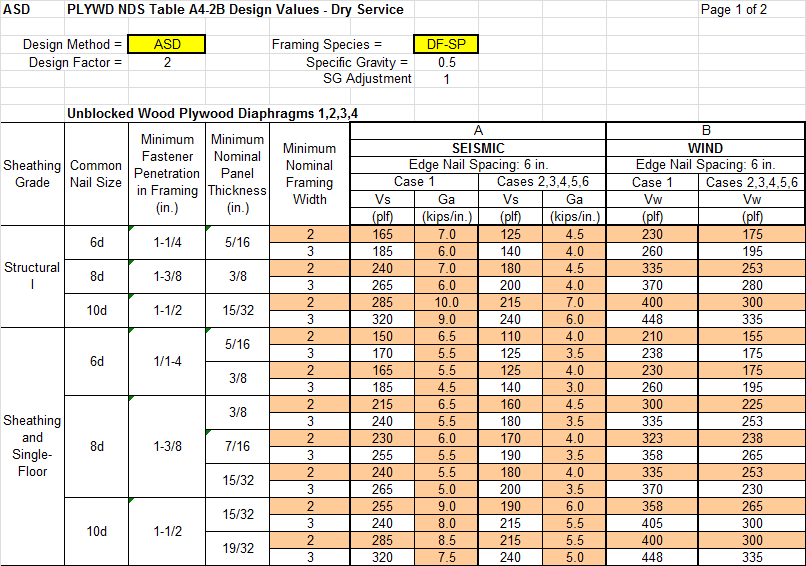Viewport: 806px width, 566px height.
Task: Select the Minimum Nominal Framing Width header
Action: coord(309,174)
